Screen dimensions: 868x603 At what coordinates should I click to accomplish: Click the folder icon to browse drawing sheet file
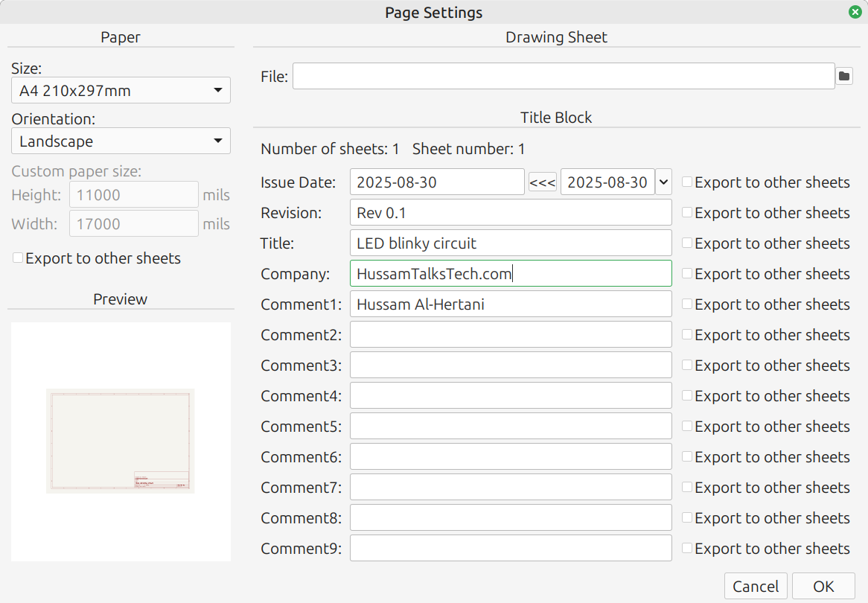[x=844, y=76]
